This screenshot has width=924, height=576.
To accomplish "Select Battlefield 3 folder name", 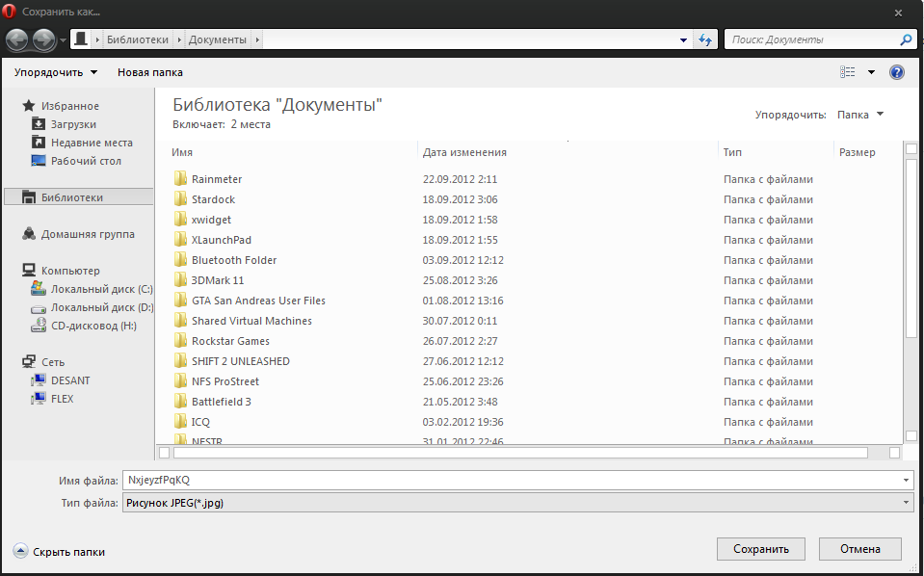I will tap(221, 402).
